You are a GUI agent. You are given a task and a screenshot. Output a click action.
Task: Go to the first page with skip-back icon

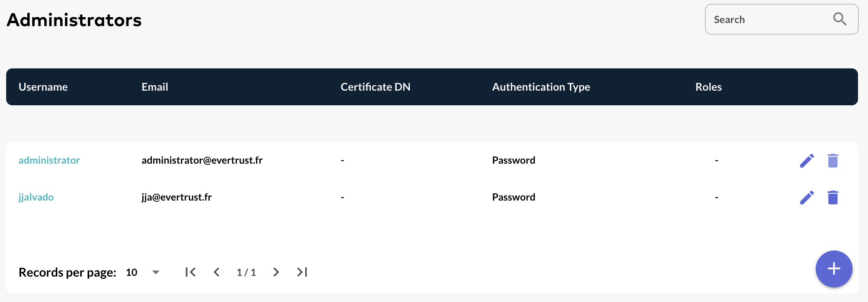pos(190,272)
